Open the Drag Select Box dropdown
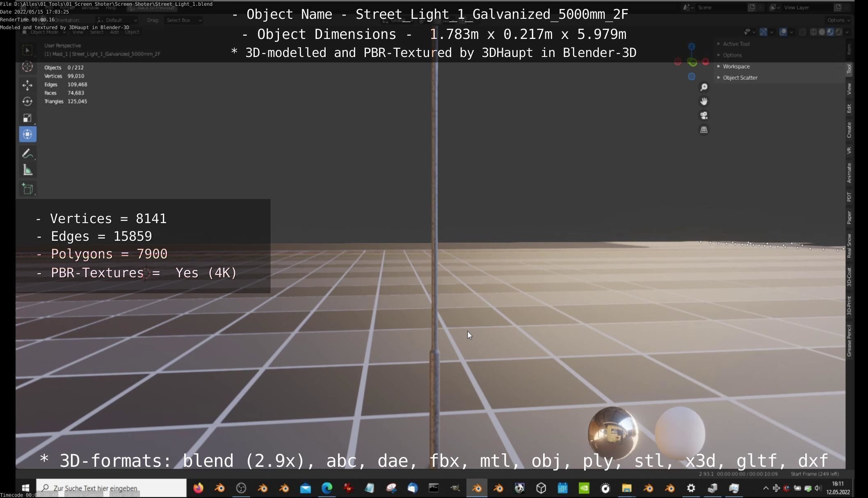This screenshot has height=498, width=868. (x=184, y=20)
